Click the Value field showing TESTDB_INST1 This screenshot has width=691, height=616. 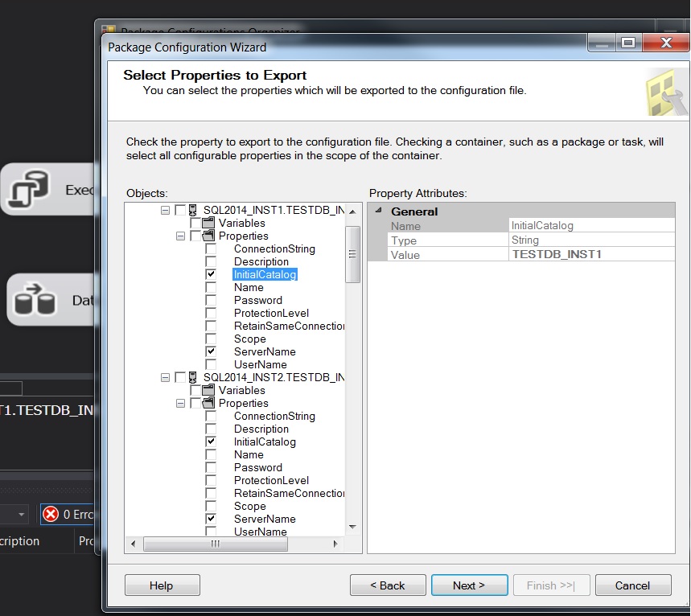click(591, 255)
